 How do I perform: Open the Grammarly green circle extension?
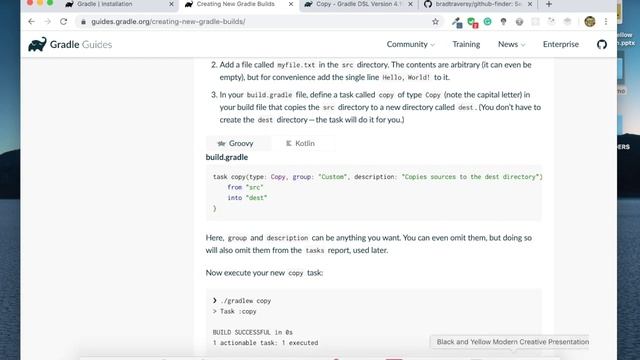pos(487,22)
